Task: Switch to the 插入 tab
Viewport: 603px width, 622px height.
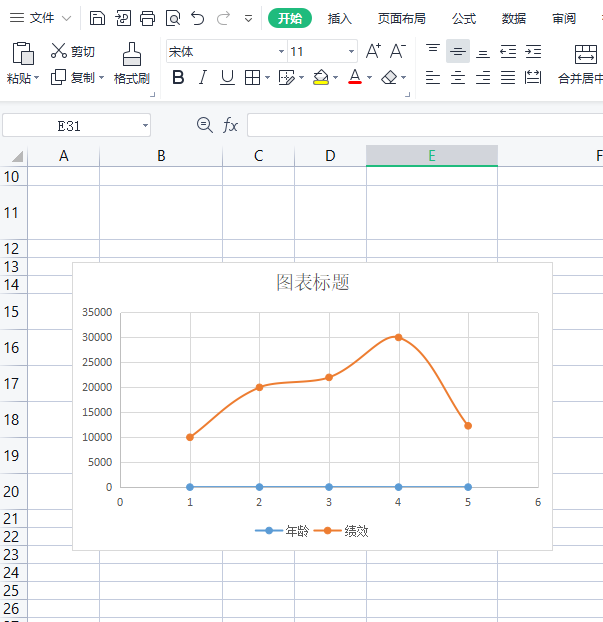Action: (x=340, y=18)
